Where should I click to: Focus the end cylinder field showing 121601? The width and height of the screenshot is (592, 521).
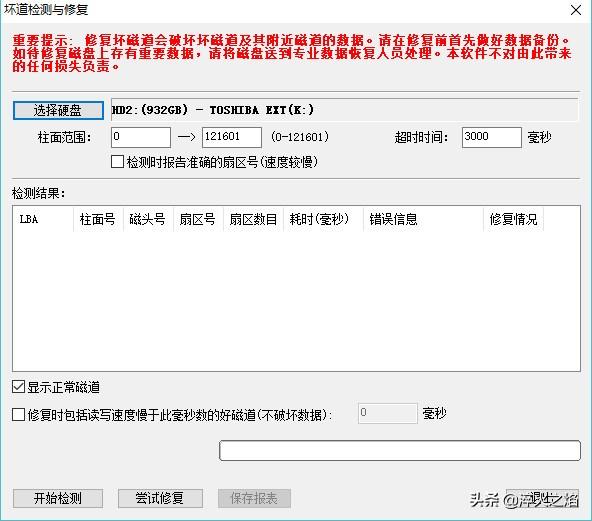tap(232, 137)
